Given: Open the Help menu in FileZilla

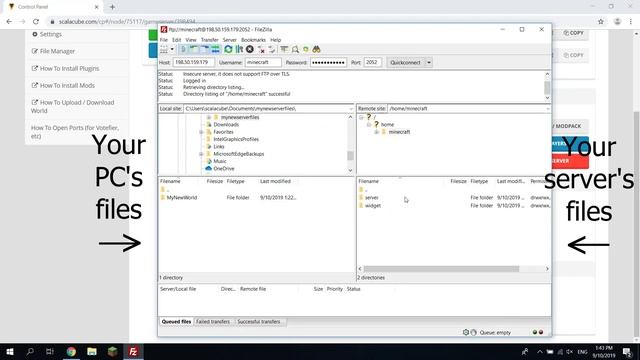Looking at the screenshot, I should [276, 40].
